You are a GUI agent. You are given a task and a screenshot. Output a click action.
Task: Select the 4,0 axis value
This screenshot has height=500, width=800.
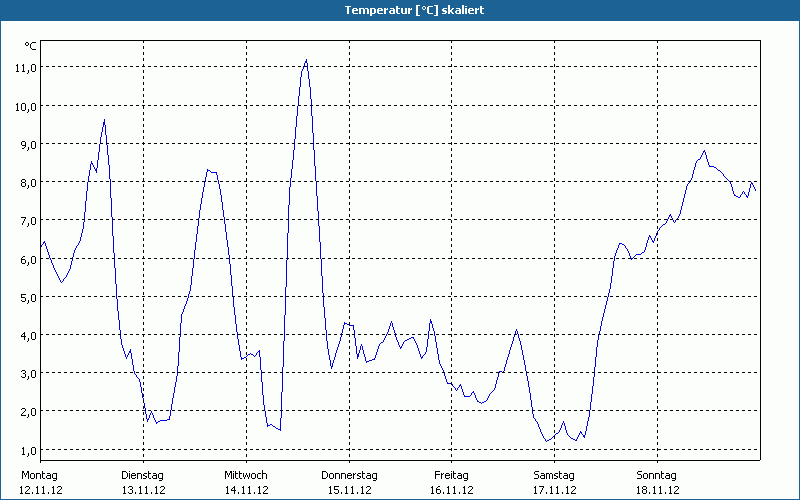[x=29, y=336]
